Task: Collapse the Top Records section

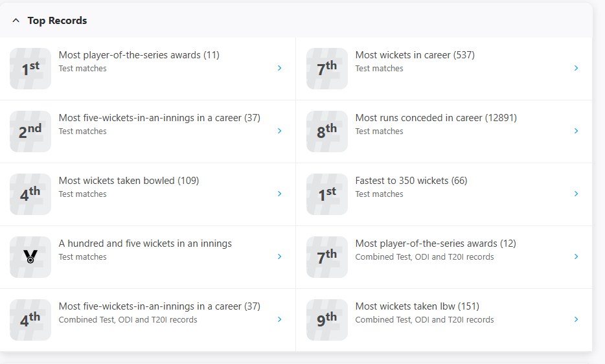Action: pyautogui.click(x=16, y=21)
